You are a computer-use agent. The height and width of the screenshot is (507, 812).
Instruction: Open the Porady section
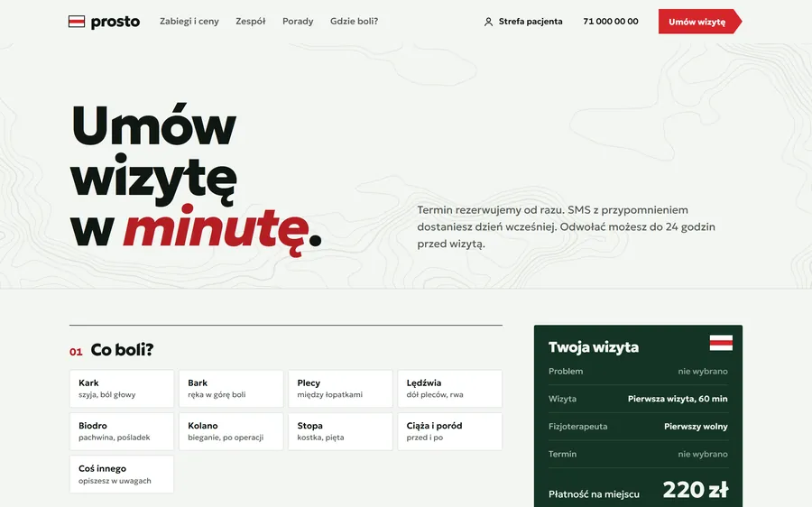[298, 22]
